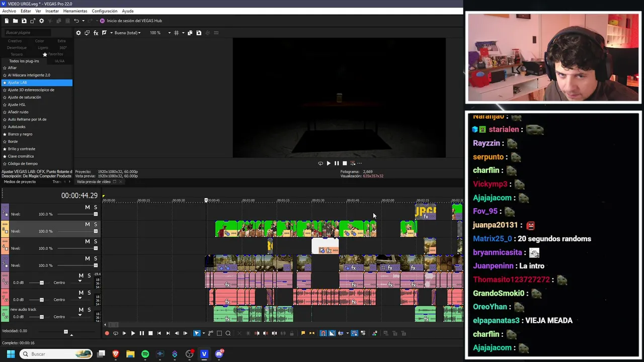This screenshot has width=644, height=362.
Task: Pause the video preview window
Action: pyautogui.click(x=337, y=163)
